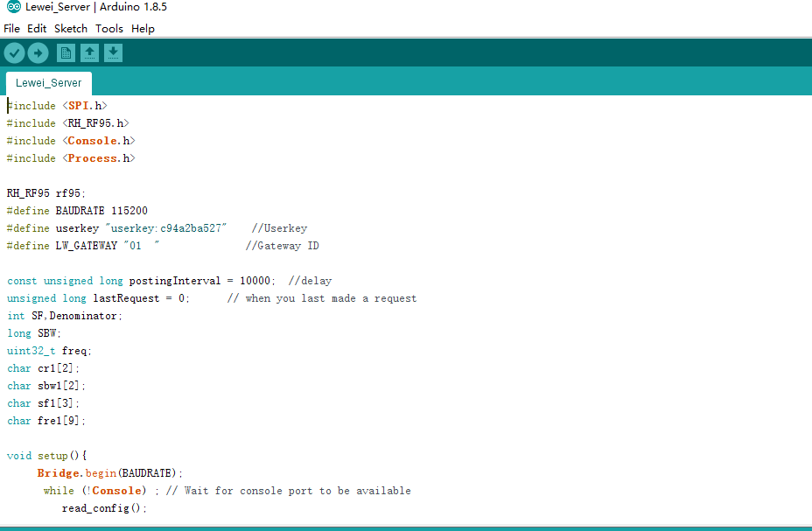Viewport: 812px width, 531px height.
Task: Click the LW_GATEWAY define line
Action: (x=83, y=246)
